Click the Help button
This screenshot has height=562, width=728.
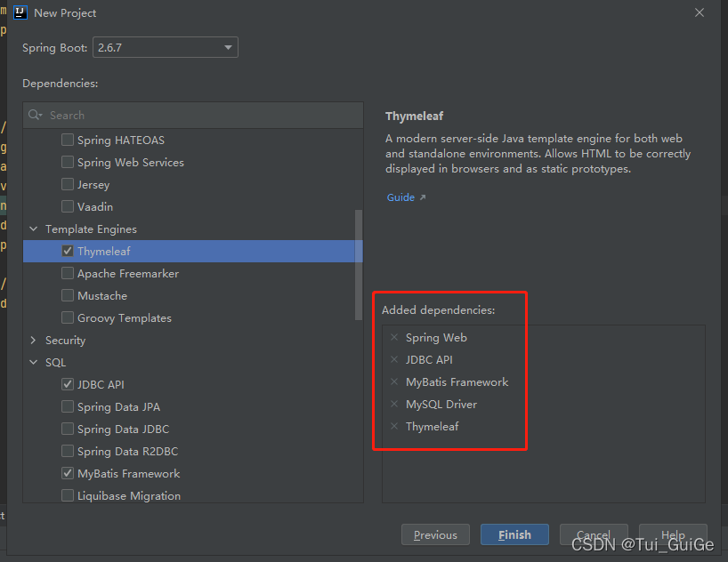[673, 534]
